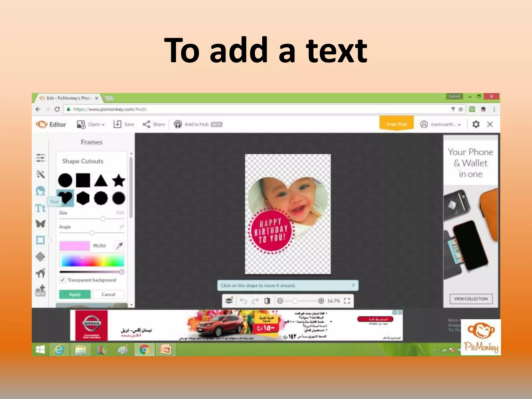The width and height of the screenshot is (532, 399).
Task: Pick the square shape cutout
Action: 83,180
